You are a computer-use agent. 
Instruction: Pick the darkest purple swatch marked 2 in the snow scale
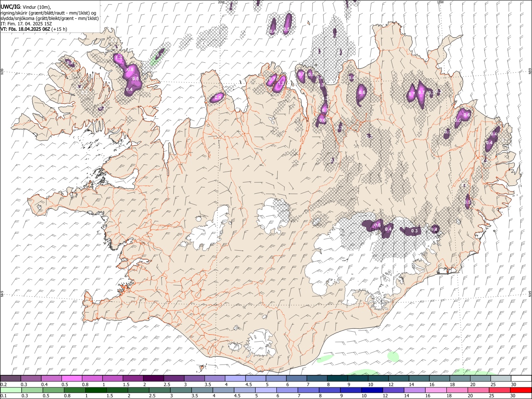154,379
